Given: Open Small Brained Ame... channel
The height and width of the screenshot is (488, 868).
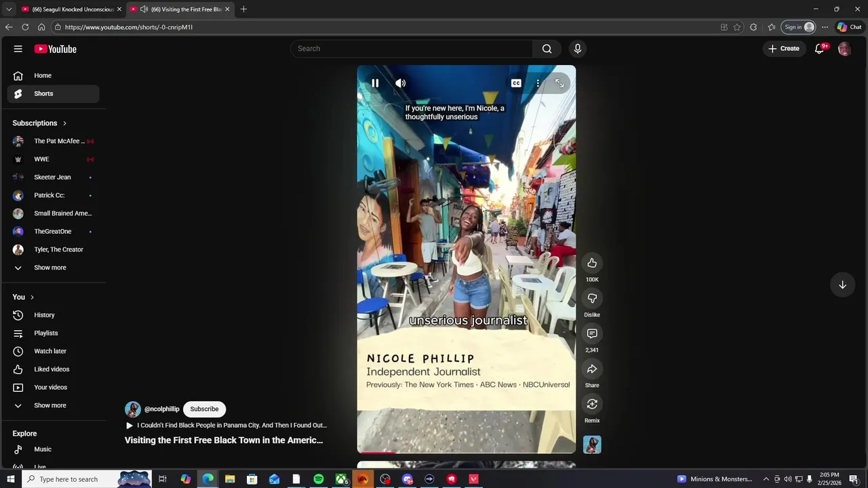Looking at the screenshot, I should coord(54,213).
